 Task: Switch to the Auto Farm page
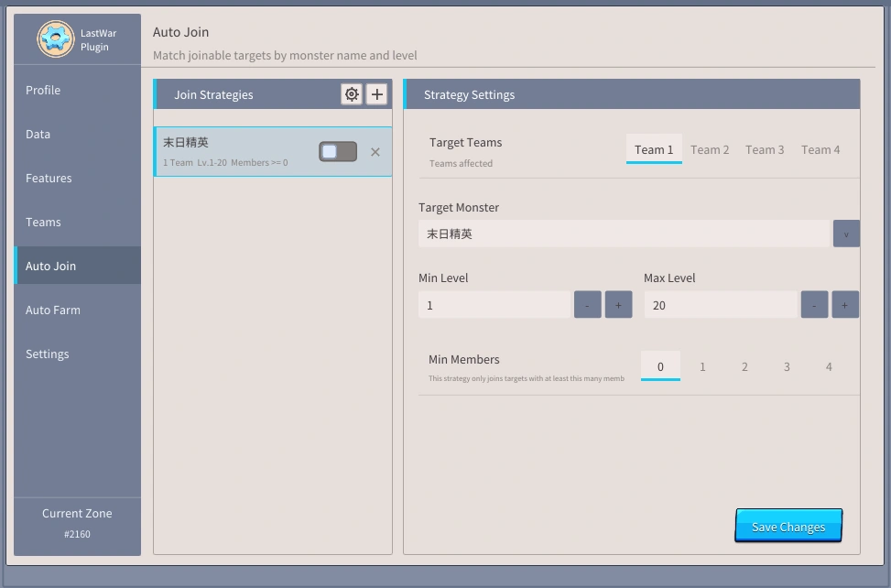pyautogui.click(x=77, y=310)
